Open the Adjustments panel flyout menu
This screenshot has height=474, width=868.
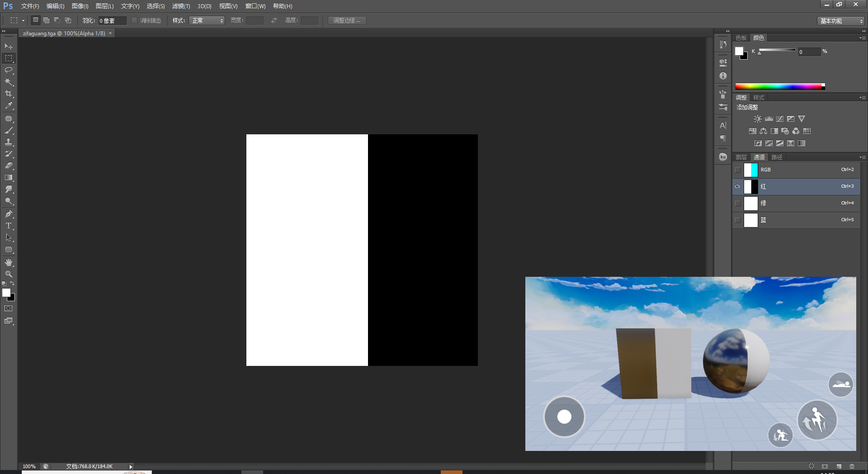(x=863, y=98)
